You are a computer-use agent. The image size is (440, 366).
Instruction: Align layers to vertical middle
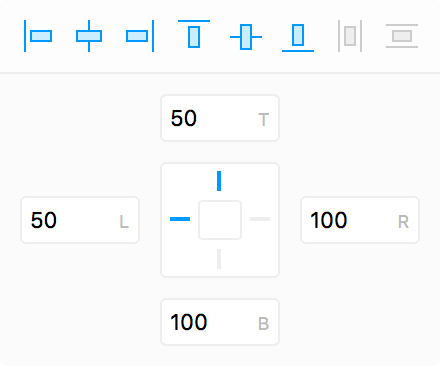point(246,37)
